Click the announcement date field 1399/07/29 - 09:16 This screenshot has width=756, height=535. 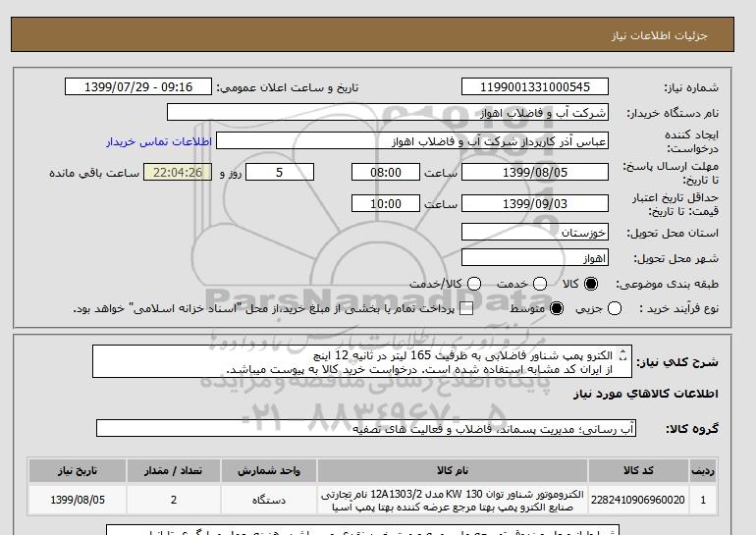click(138, 86)
